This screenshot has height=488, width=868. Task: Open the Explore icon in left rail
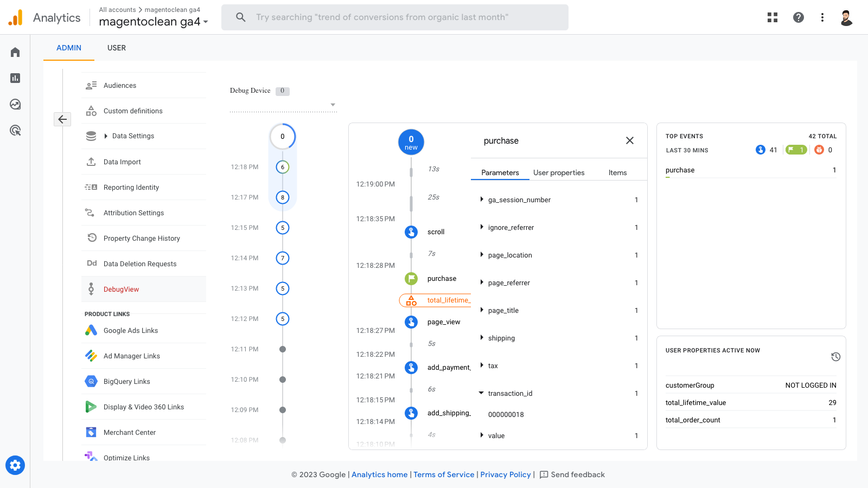click(15, 104)
